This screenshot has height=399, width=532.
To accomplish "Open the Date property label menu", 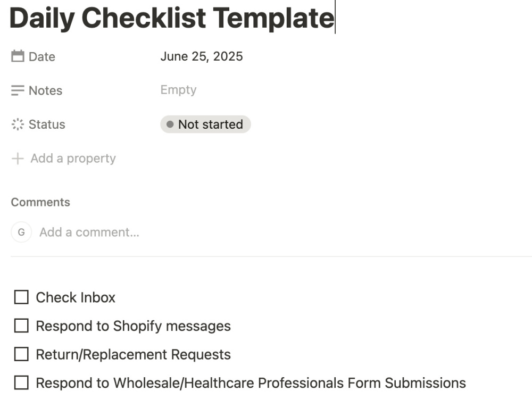I will click(x=41, y=57).
